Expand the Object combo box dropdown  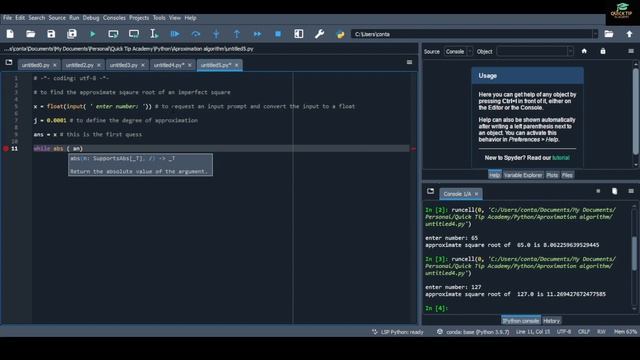(x=570, y=51)
